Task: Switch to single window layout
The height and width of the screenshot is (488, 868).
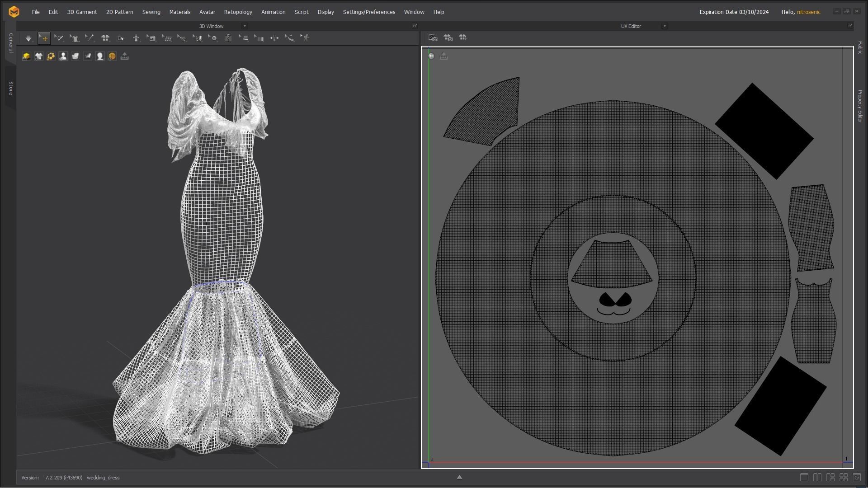Action: pos(804,477)
